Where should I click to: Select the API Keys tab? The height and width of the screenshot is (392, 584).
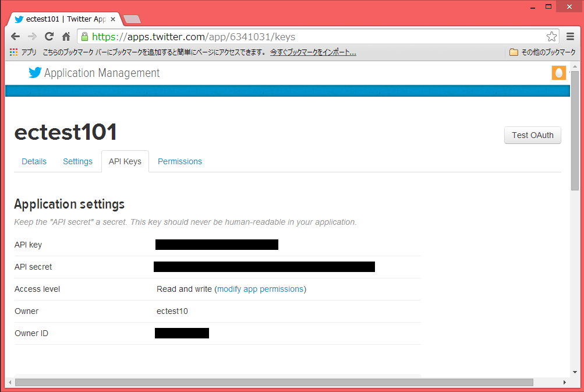click(125, 161)
